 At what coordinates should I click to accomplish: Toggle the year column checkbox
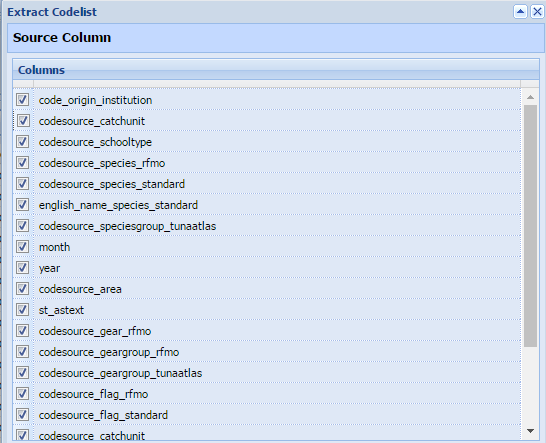(23, 267)
